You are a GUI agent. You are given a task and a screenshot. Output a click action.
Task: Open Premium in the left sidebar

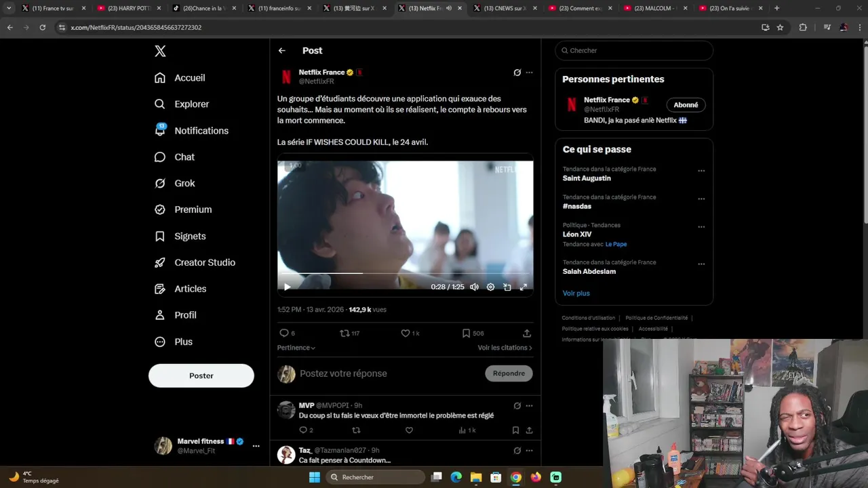click(183, 210)
